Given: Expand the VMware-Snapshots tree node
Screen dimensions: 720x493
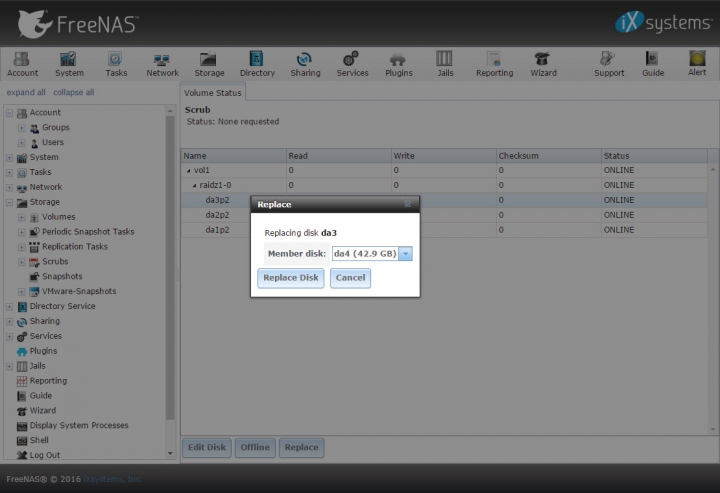Looking at the screenshot, I should [22, 292].
